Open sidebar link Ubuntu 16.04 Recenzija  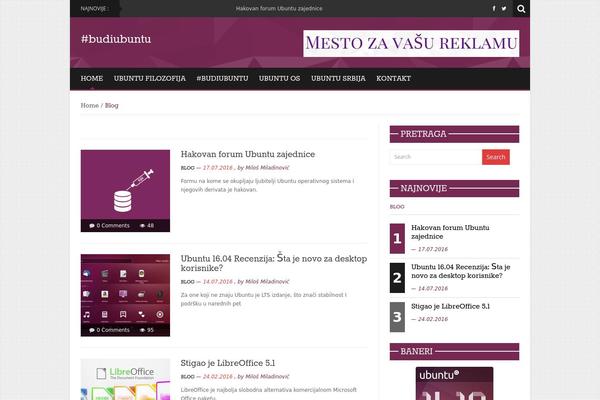pyautogui.click(x=461, y=271)
